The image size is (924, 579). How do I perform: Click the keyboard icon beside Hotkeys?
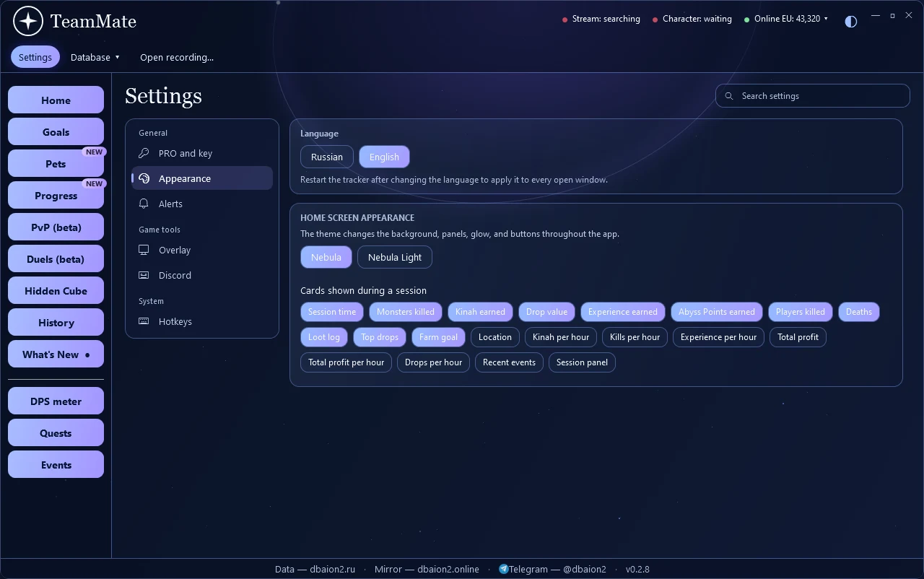tap(144, 321)
